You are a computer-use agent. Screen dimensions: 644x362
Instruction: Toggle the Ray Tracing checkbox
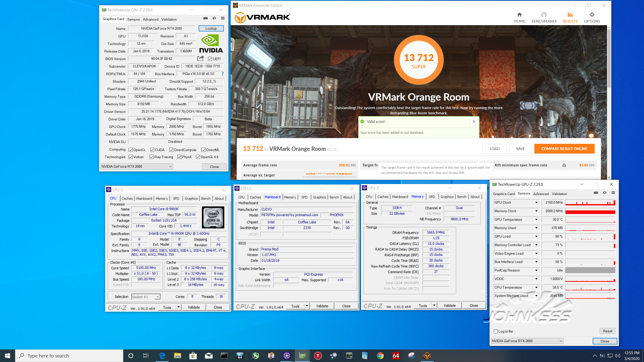pos(151,157)
